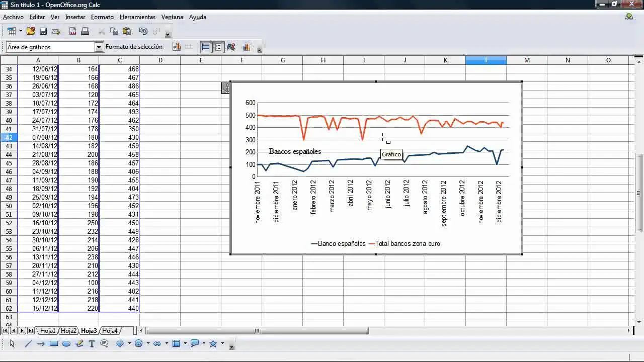Expand the standard toolbar overflow arrow

click(168, 35)
